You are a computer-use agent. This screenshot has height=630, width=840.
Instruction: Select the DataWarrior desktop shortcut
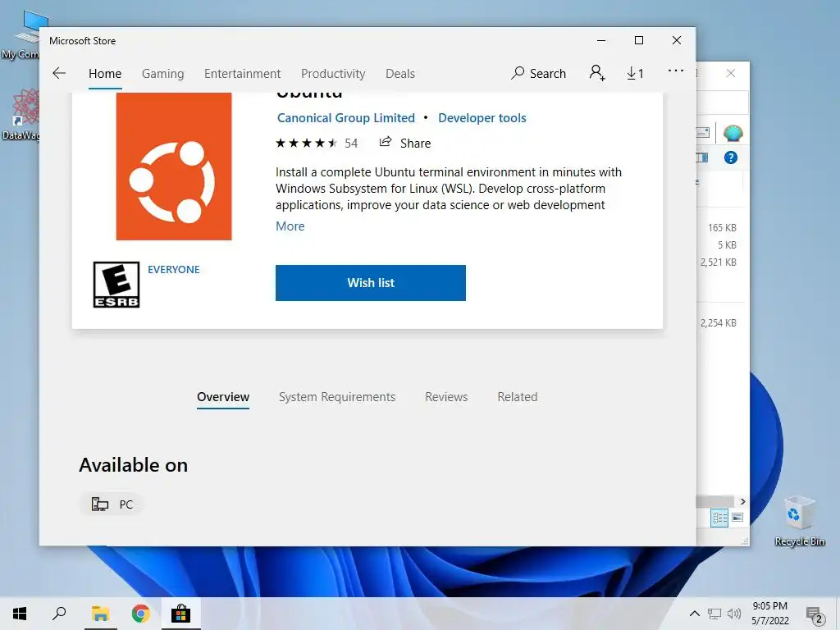tap(21, 115)
